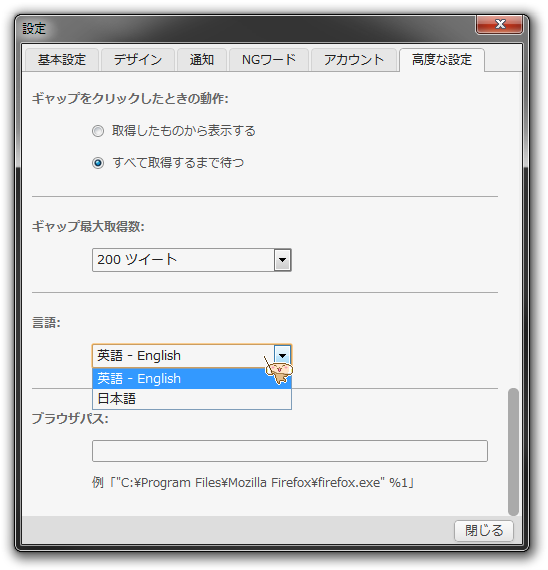
Task: Open the 通知 tab
Action: pyautogui.click(x=202, y=60)
